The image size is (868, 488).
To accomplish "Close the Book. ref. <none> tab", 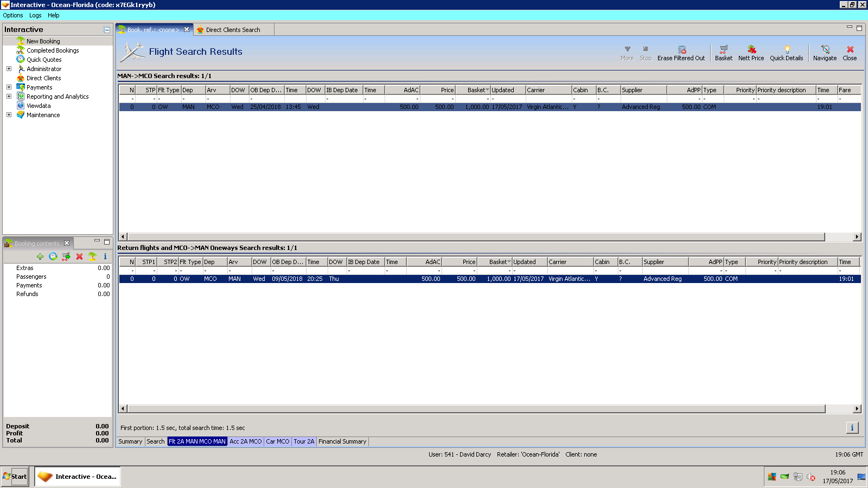I will point(187,30).
